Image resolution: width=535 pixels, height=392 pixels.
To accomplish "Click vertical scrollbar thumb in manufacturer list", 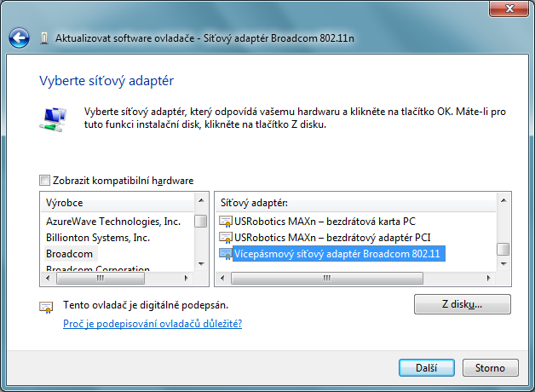I will pos(201,221).
